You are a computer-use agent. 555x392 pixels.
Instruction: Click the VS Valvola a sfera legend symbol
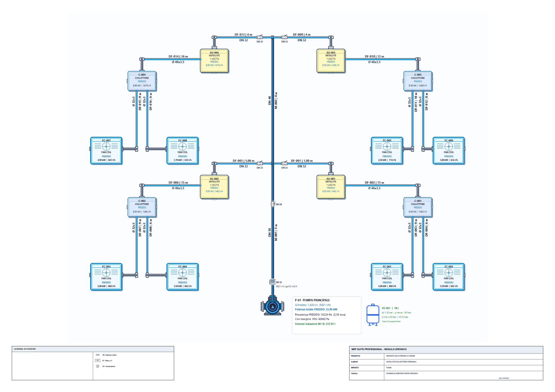[x=98, y=355]
